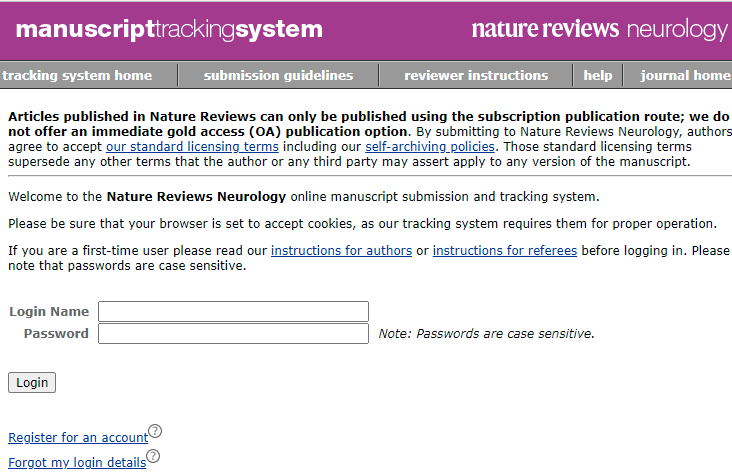Open the instructions for authors link
Image resolution: width=732 pixels, height=473 pixels.
pos(341,250)
